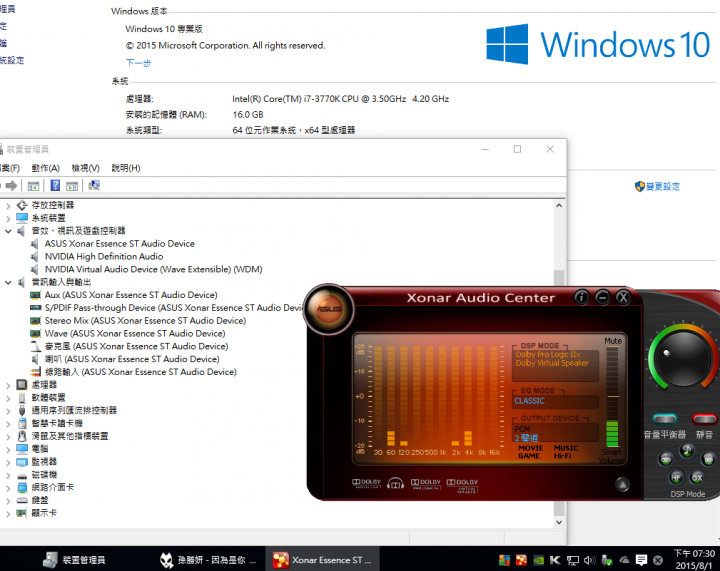
Task: Open the volume speaker tray icon
Action: click(590, 560)
